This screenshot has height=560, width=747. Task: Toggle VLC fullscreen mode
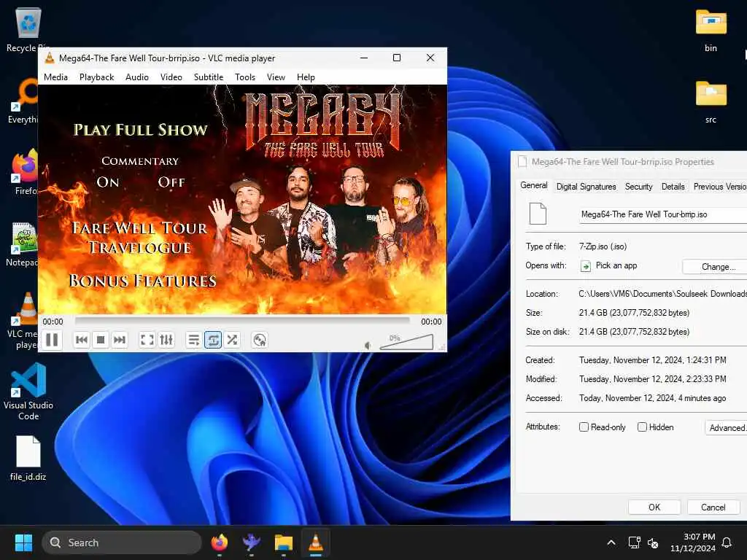pyautogui.click(x=147, y=340)
